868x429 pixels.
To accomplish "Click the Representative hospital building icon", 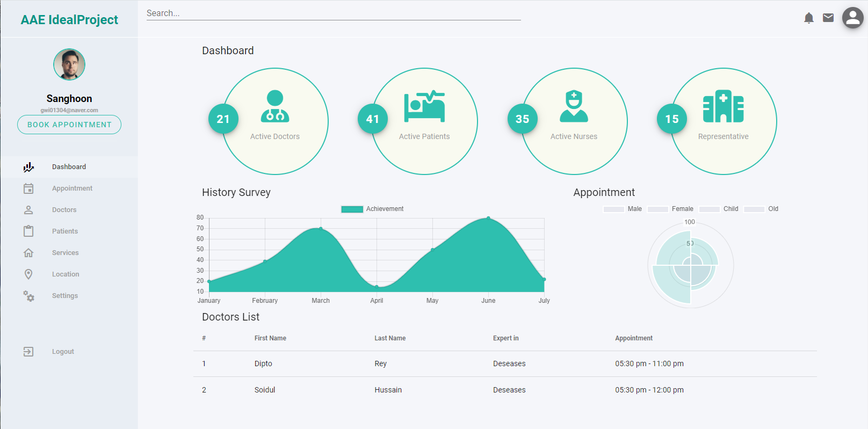I will 724,106.
